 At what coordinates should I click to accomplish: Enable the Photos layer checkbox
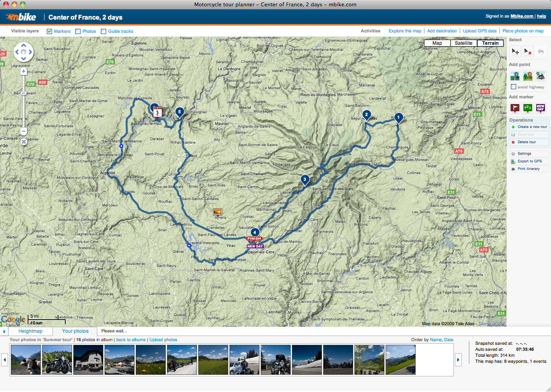click(78, 31)
